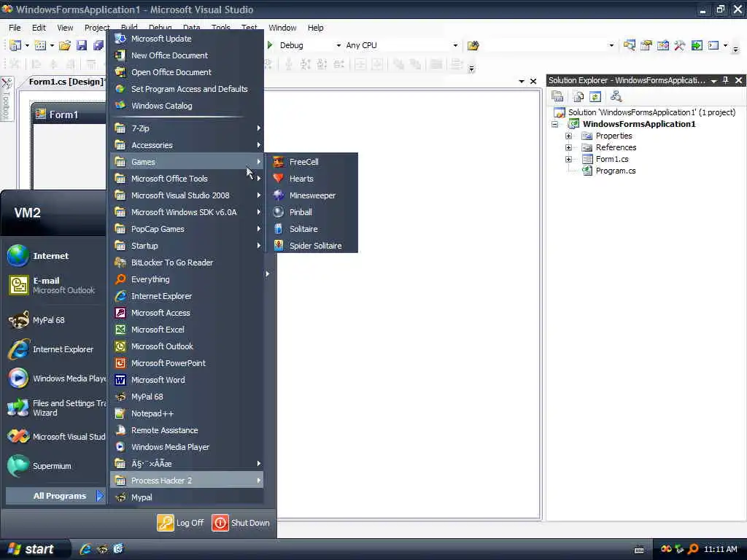Expand the 7-Zip program folder

click(x=187, y=128)
